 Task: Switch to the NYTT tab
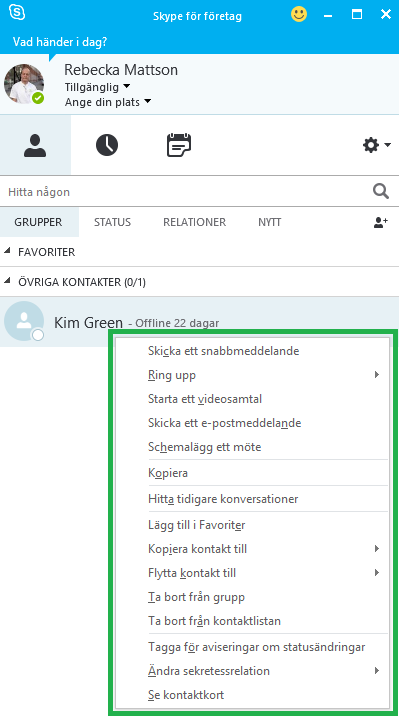tap(270, 222)
